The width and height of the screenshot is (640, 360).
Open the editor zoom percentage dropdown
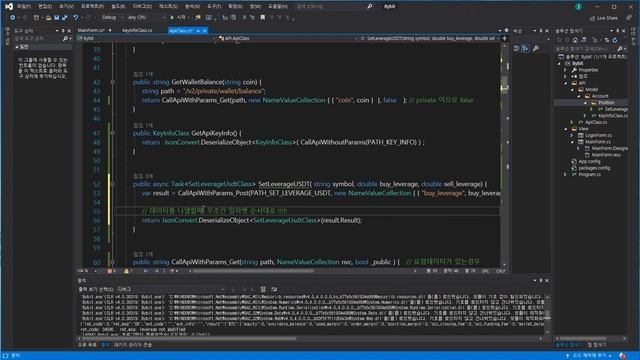(87, 271)
